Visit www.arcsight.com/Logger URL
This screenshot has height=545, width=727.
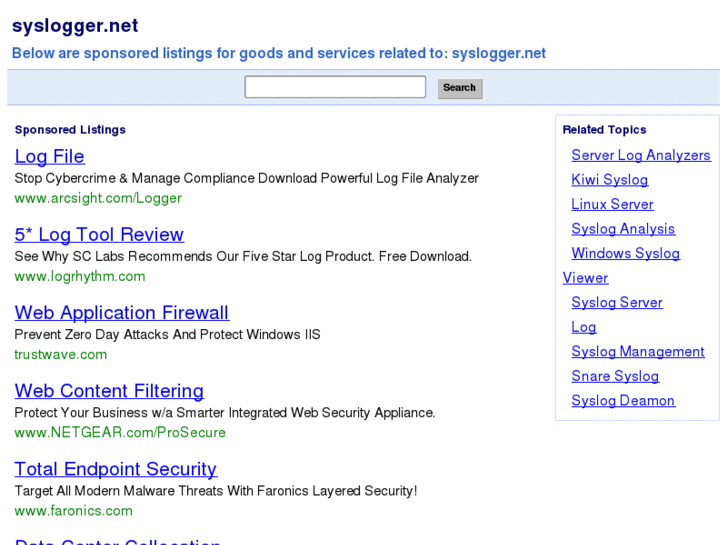(x=98, y=198)
